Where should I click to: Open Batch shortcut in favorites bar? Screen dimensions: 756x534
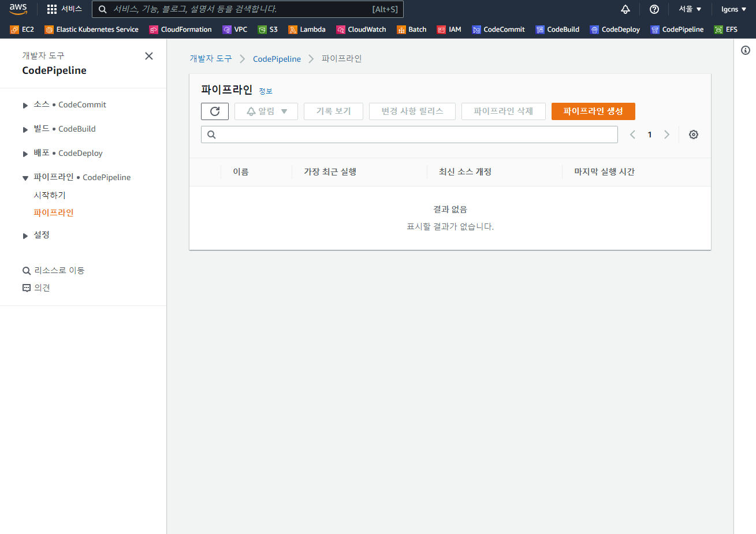411,29
